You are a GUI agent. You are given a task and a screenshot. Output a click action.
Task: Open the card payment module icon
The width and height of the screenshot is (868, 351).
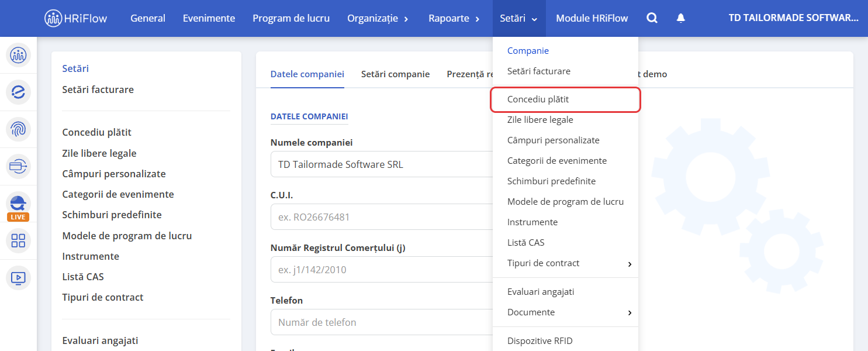click(x=18, y=166)
